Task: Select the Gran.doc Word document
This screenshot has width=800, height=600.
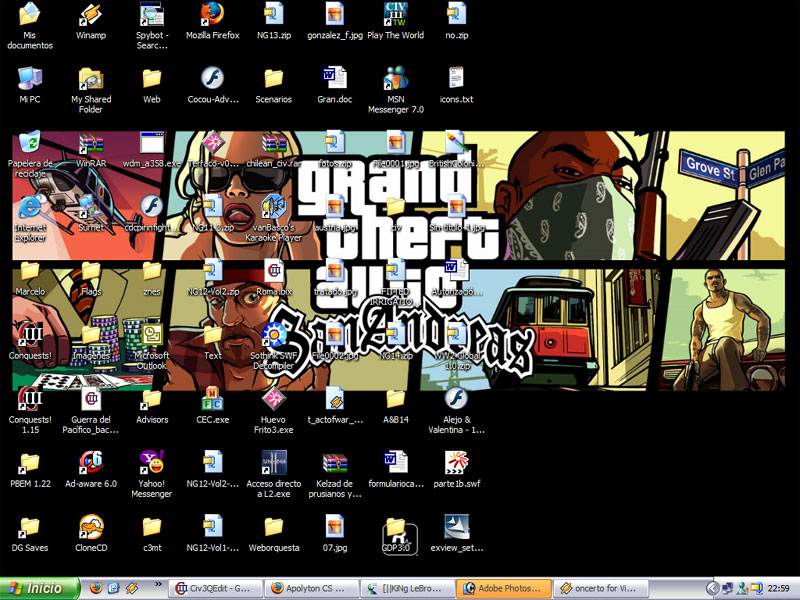Action: point(334,78)
